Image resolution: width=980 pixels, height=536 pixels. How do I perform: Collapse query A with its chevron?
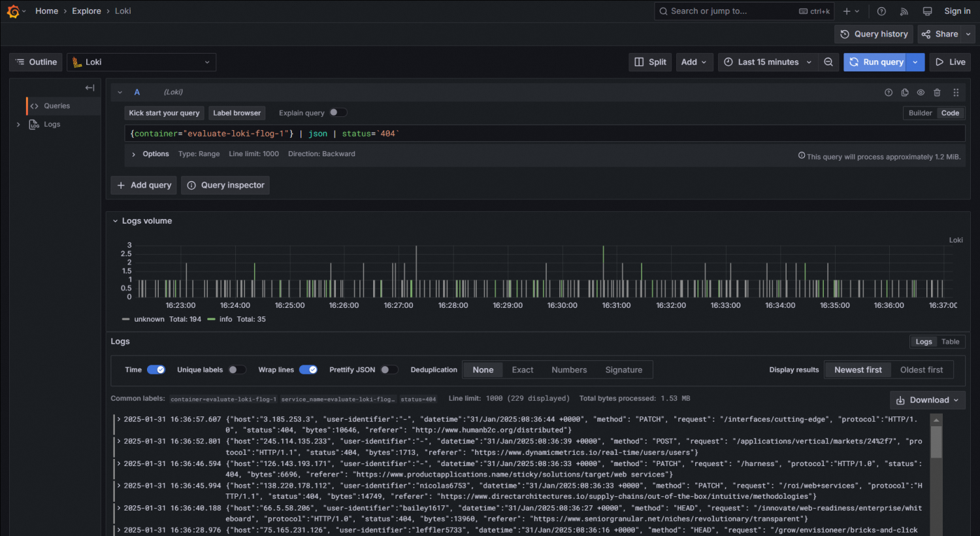[x=120, y=92]
